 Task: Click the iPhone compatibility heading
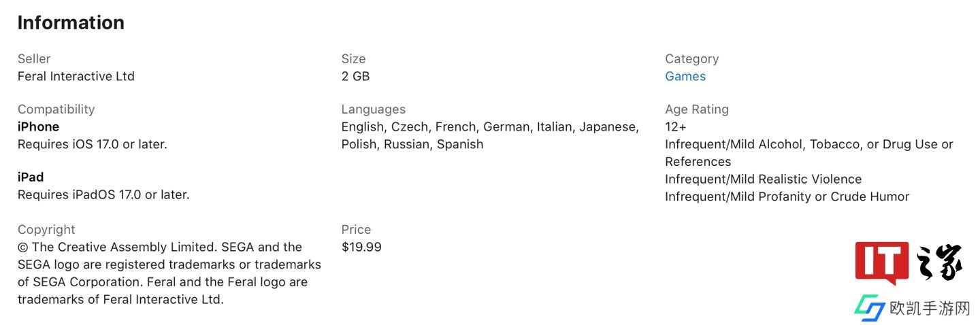(38, 126)
